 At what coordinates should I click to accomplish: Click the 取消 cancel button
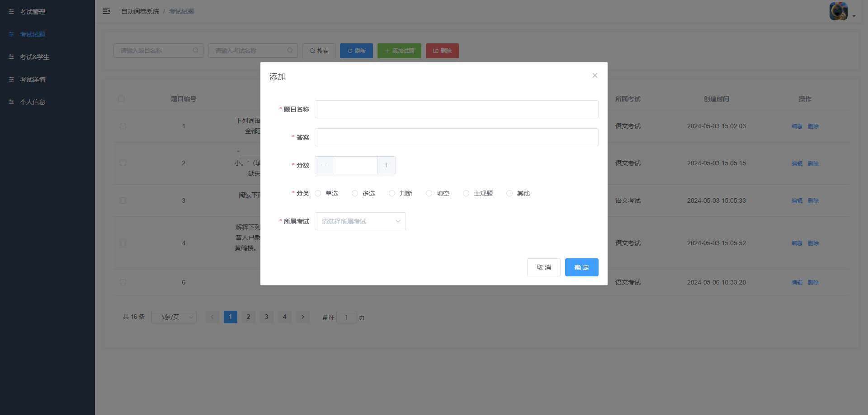tap(543, 267)
